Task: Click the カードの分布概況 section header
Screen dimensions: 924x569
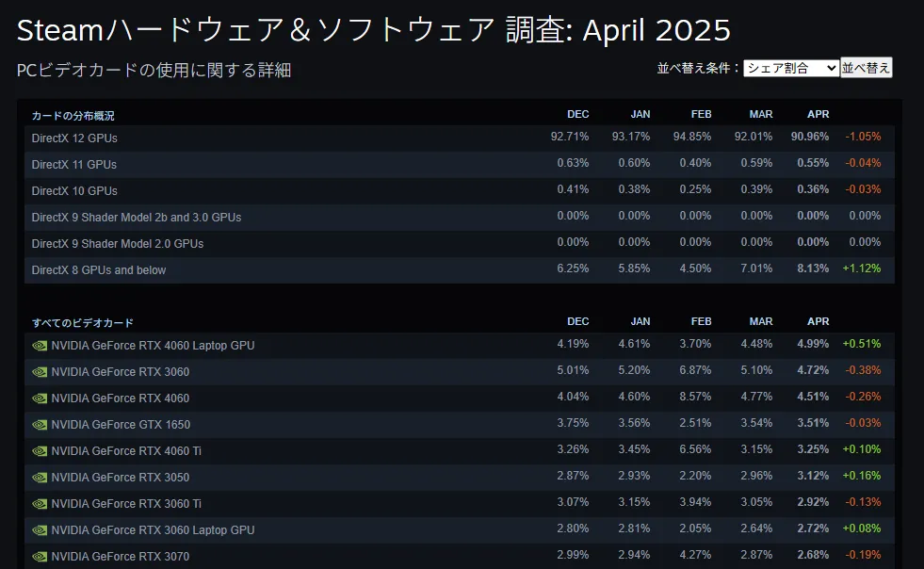Action: [x=73, y=116]
